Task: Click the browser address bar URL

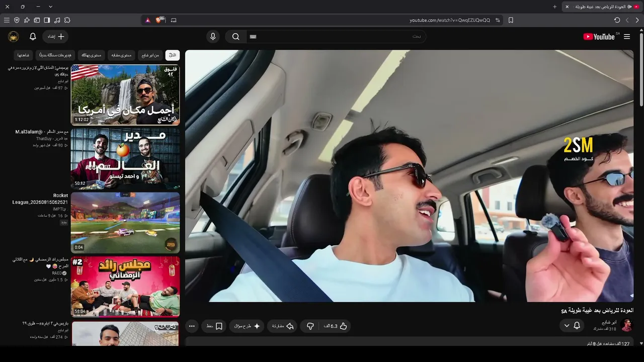Action: 450,20
